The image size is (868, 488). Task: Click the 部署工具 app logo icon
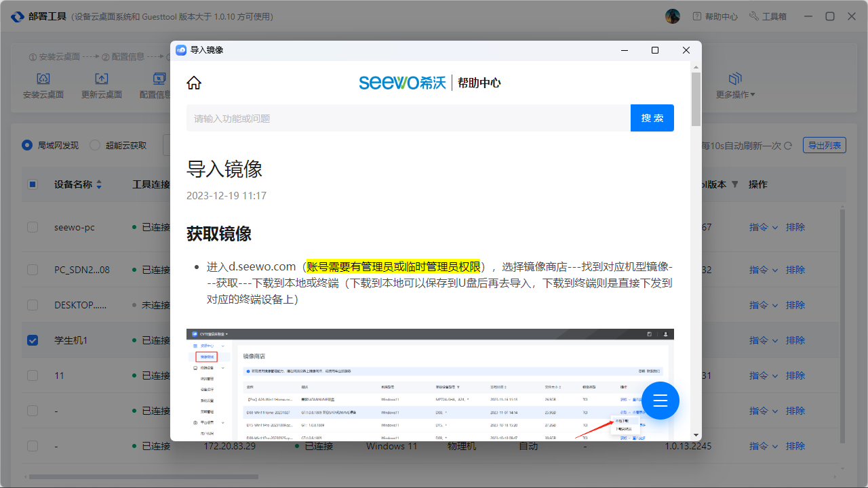pyautogui.click(x=18, y=16)
